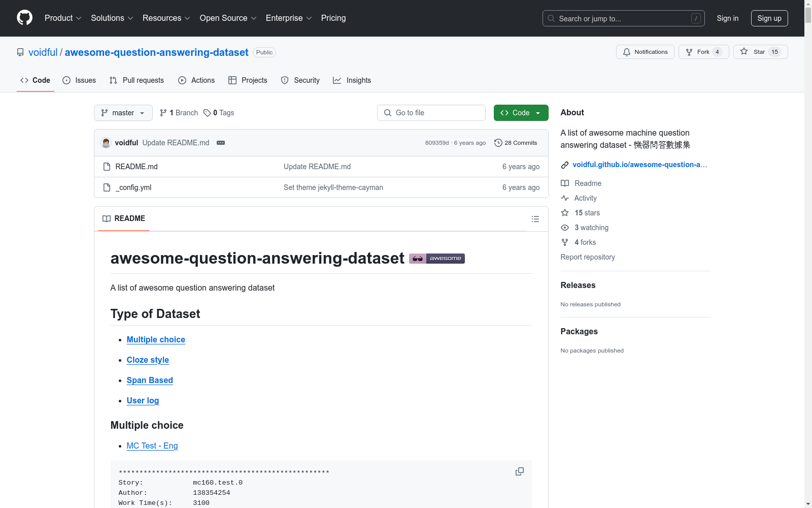
Task: Open the Insights tab
Action: pos(352,80)
